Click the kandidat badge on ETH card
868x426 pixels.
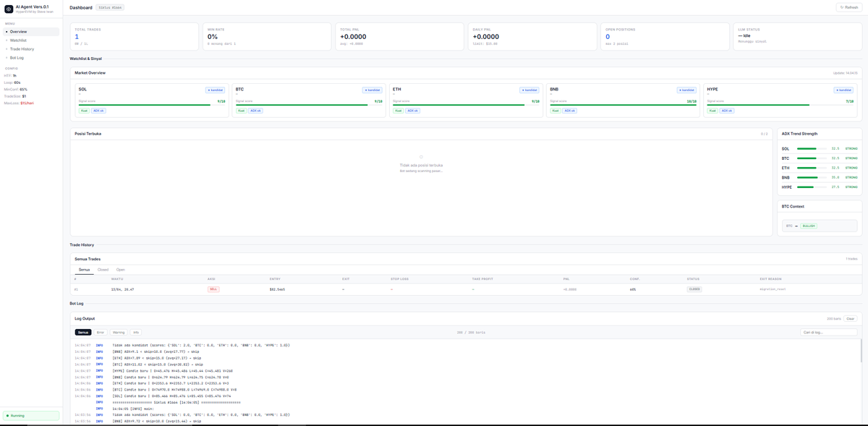point(529,90)
